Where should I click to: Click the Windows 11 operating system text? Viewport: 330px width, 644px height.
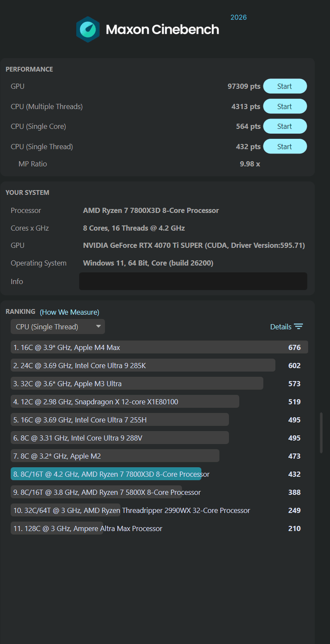tap(148, 263)
